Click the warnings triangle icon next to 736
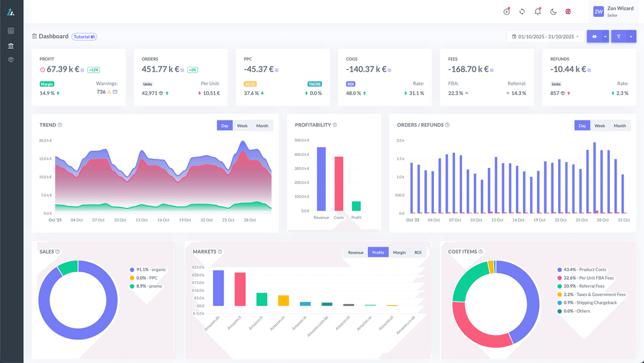This screenshot has width=644, height=363. click(109, 92)
